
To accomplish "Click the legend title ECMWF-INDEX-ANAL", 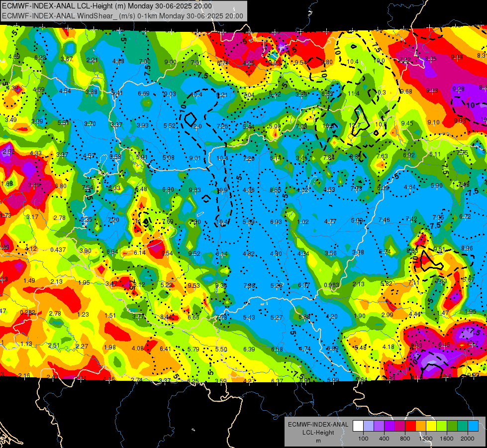I will [318, 425].
